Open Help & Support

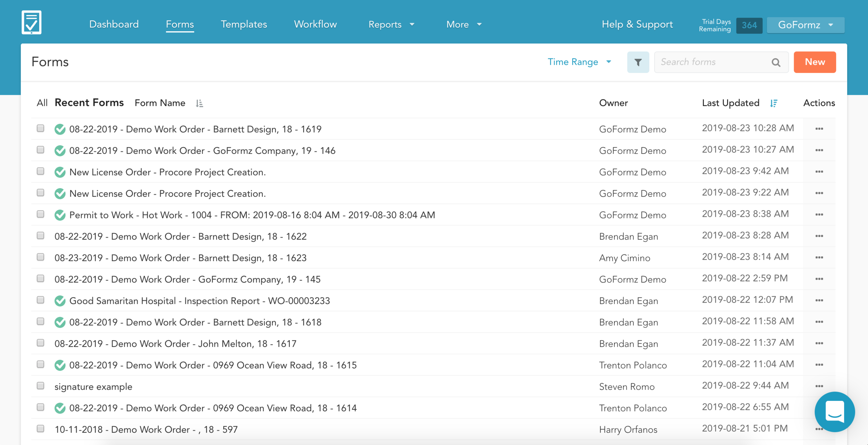[637, 24]
